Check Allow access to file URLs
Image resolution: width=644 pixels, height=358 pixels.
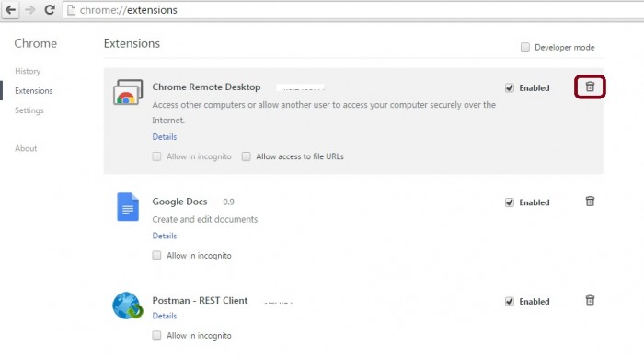point(246,156)
